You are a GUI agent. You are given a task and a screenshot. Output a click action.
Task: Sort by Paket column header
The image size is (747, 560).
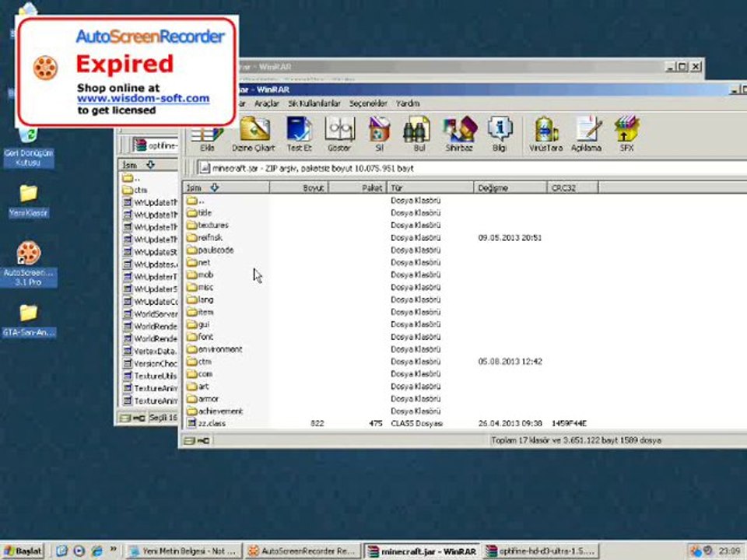click(x=357, y=187)
